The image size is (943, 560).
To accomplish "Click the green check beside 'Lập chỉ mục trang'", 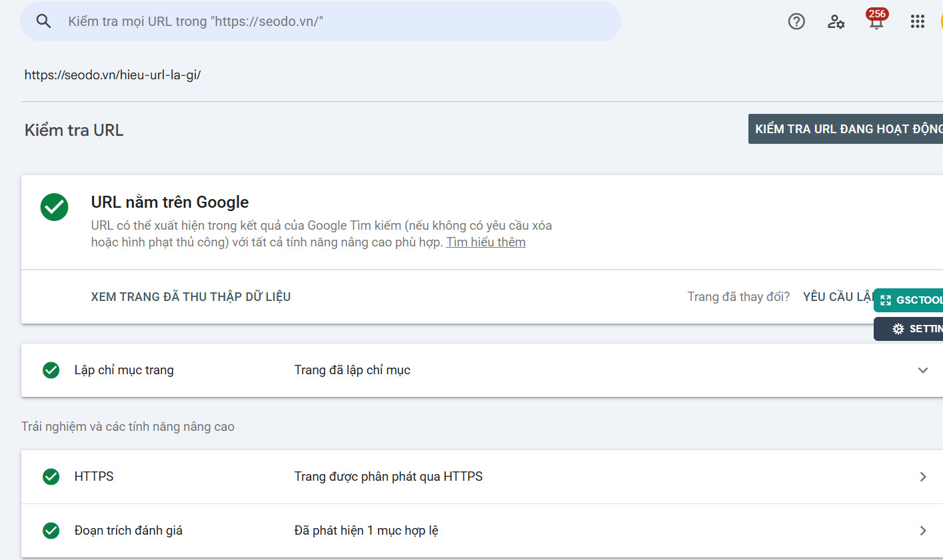I will click(51, 370).
